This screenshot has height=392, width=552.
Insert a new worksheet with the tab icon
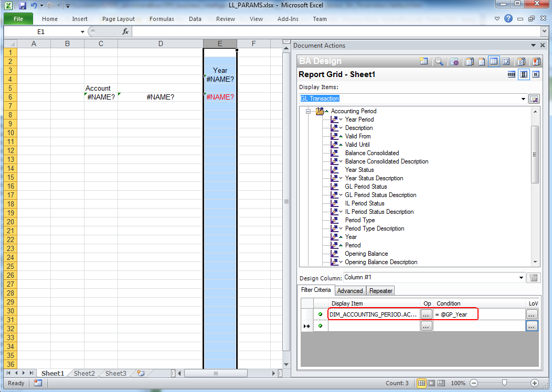click(141, 373)
